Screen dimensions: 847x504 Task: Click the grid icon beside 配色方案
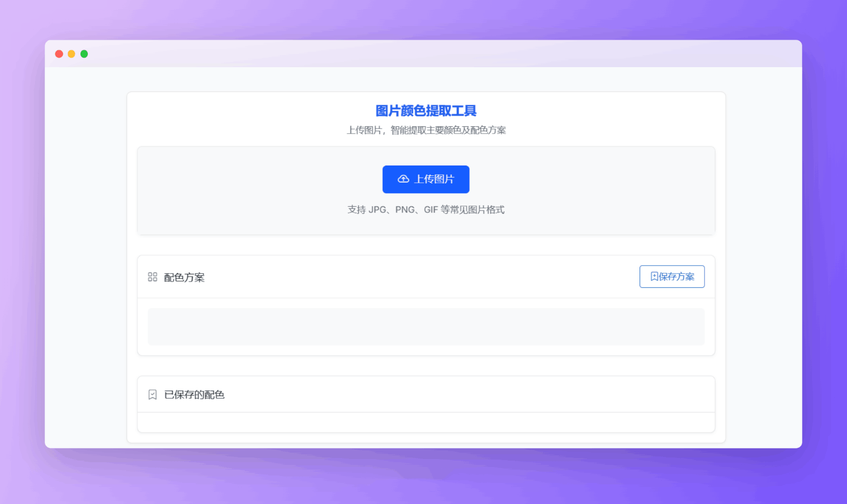152,277
